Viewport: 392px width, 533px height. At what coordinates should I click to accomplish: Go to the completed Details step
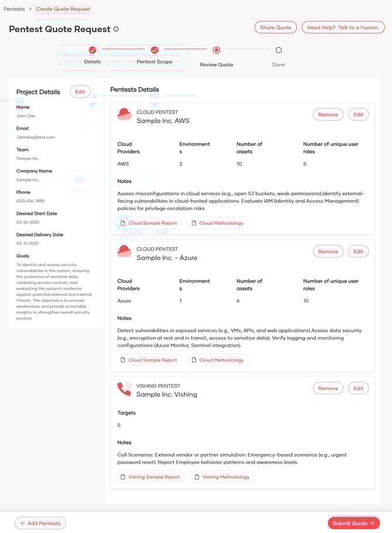pyautogui.click(x=92, y=50)
